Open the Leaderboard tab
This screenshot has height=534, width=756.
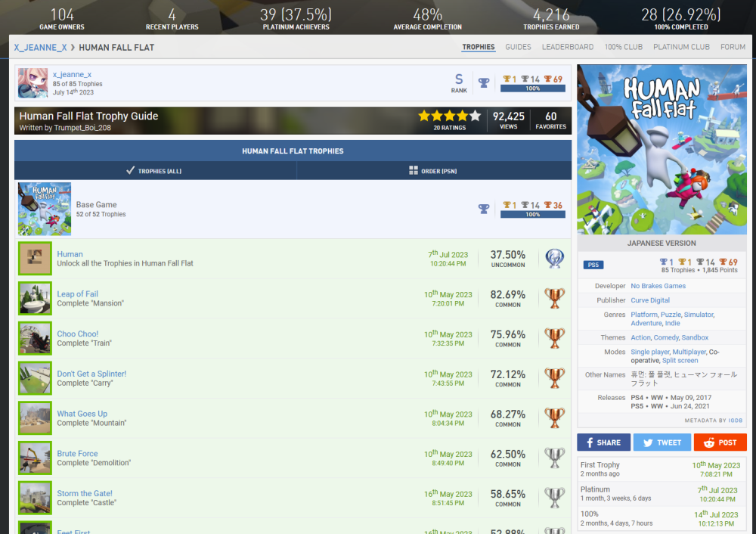point(567,47)
